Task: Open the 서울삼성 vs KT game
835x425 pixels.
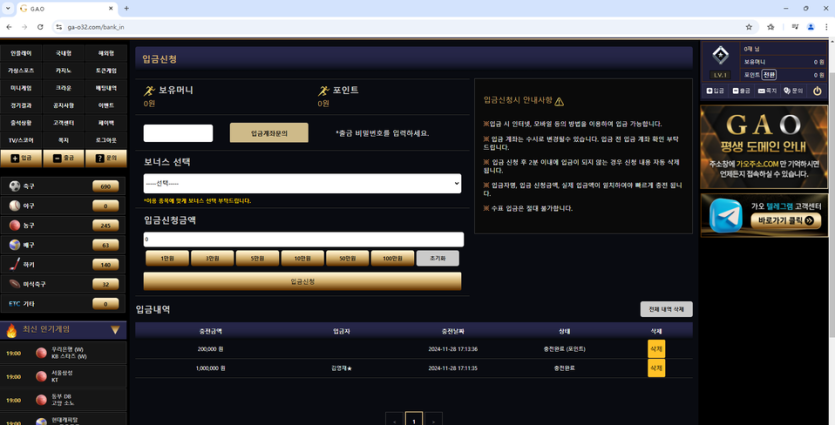Action: click(x=63, y=377)
